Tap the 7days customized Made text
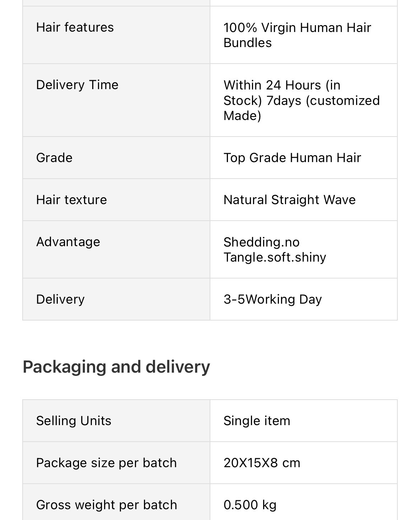 [x=302, y=108]
